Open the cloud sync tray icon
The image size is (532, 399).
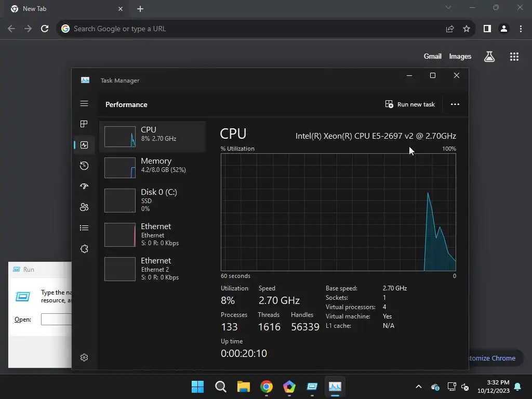pos(435,387)
